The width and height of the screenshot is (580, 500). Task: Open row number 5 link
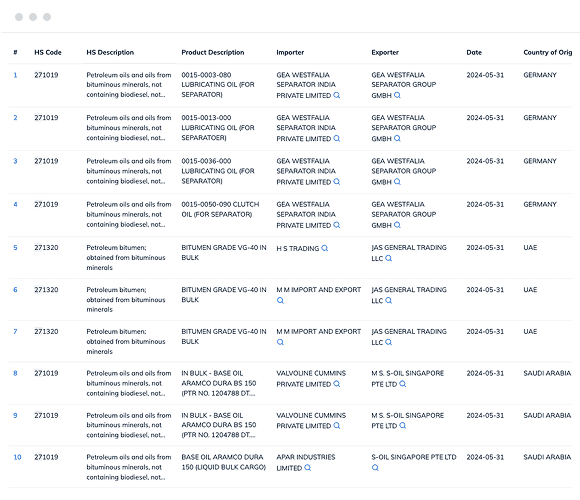15,248
